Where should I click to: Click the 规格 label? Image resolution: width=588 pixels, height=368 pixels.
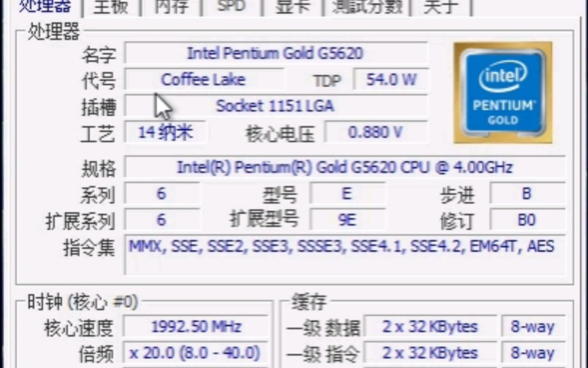coord(99,169)
